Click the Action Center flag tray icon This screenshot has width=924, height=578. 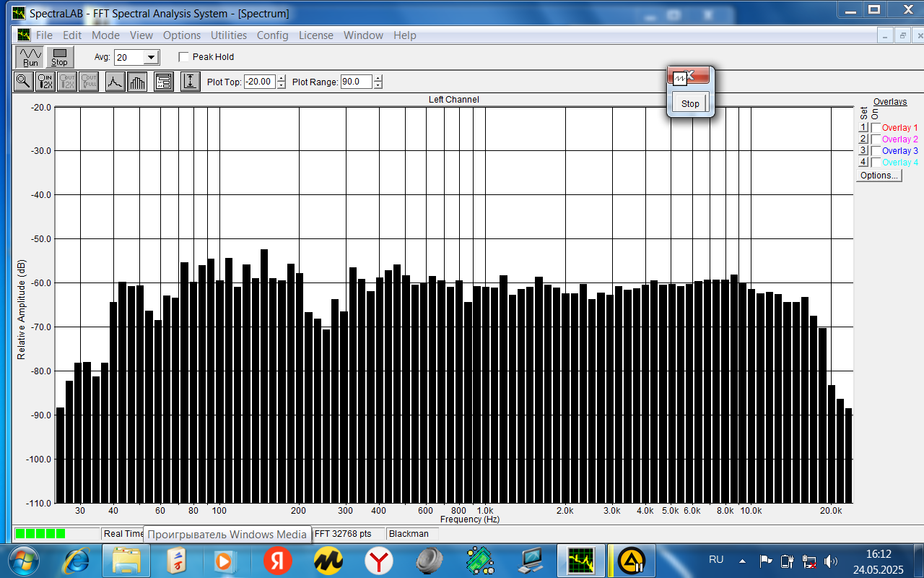pos(766,561)
